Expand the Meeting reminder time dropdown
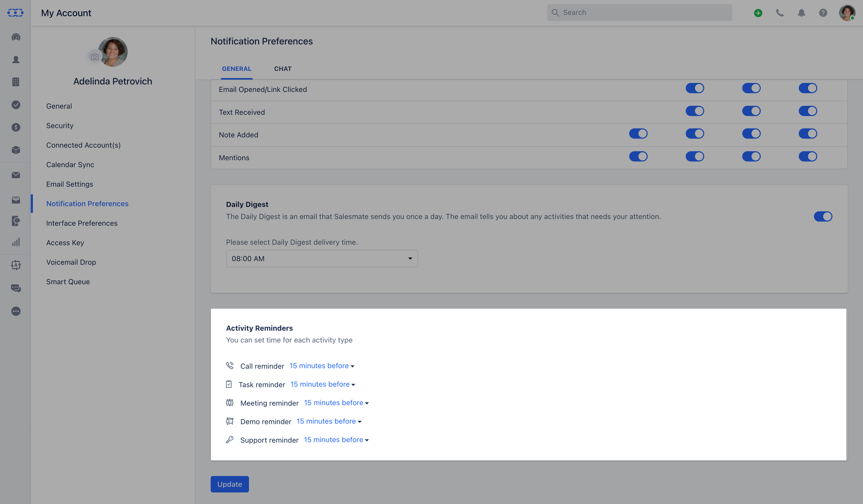This screenshot has width=863, height=504. (336, 403)
